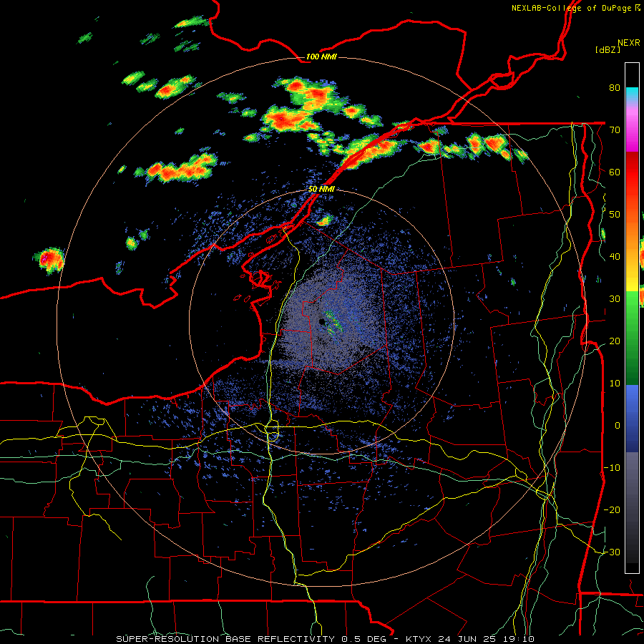Click the "60" value on the dBZ scale

pyautogui.click(x=615, y=172)
